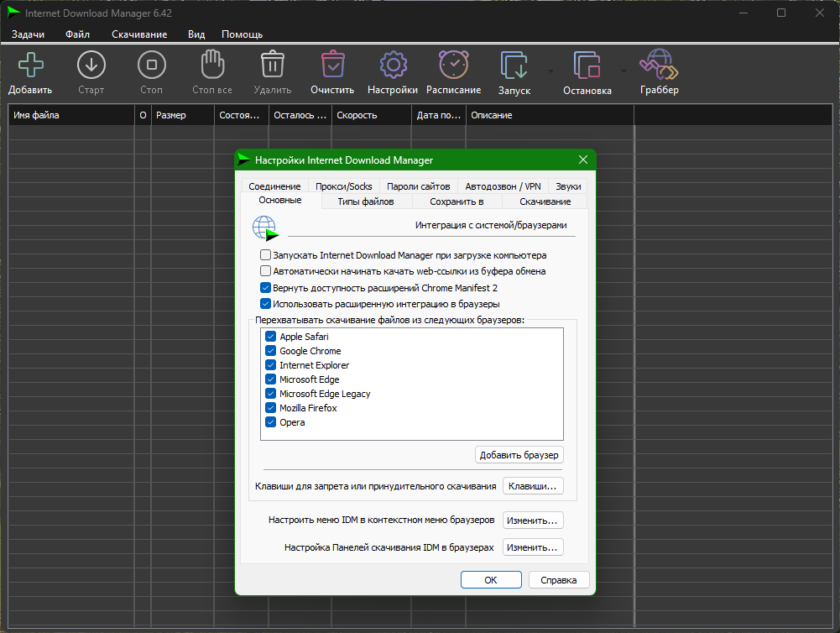Click the Остановка queue icon
This screenshot has width=840, height=633.
pos(587,65)
